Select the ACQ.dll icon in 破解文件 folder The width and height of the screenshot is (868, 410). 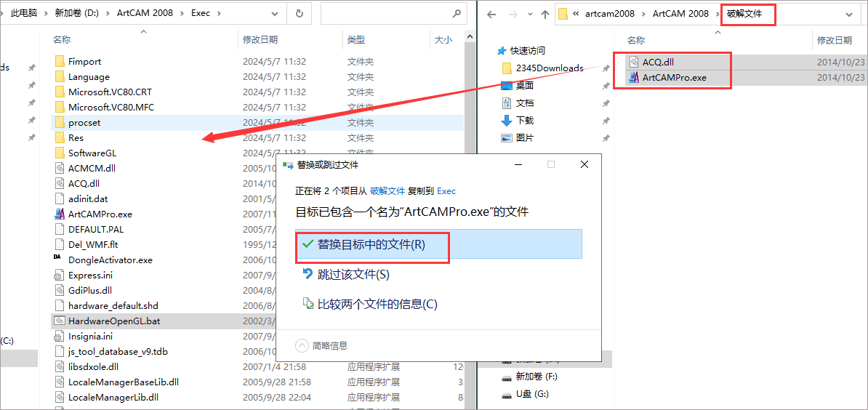pos(635,62)
